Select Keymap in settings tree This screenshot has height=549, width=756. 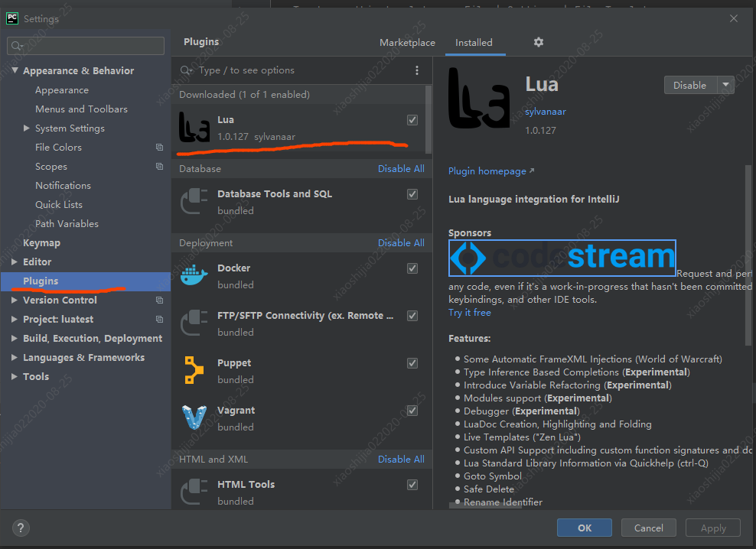41,243
